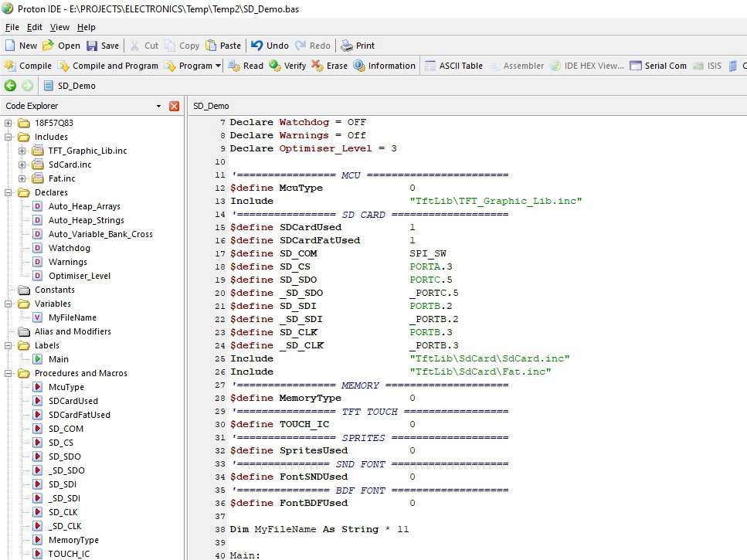This screenshot has width=747, height=560.
Task: Click the Erase device icon
Action: (x=317, y=65)
